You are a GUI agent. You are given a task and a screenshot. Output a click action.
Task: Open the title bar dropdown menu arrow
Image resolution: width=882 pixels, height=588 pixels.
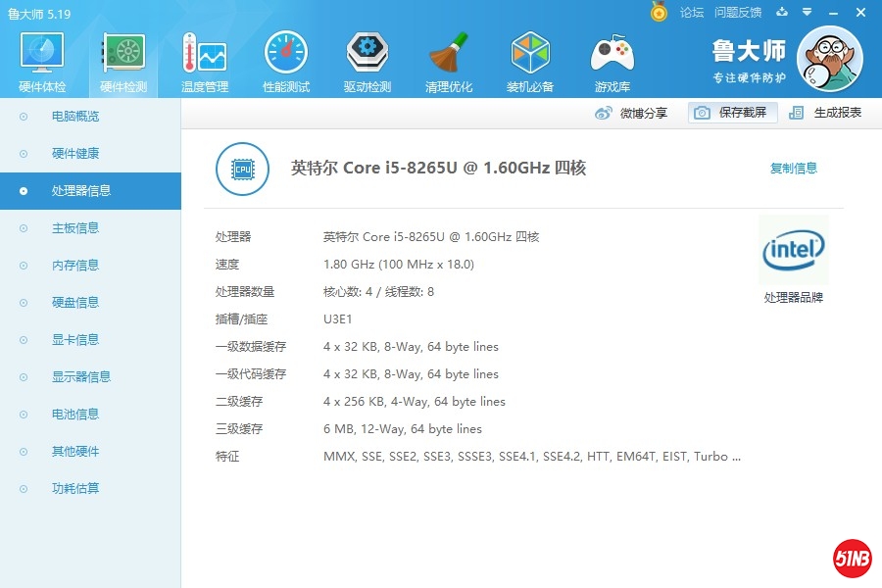(807, 13)
